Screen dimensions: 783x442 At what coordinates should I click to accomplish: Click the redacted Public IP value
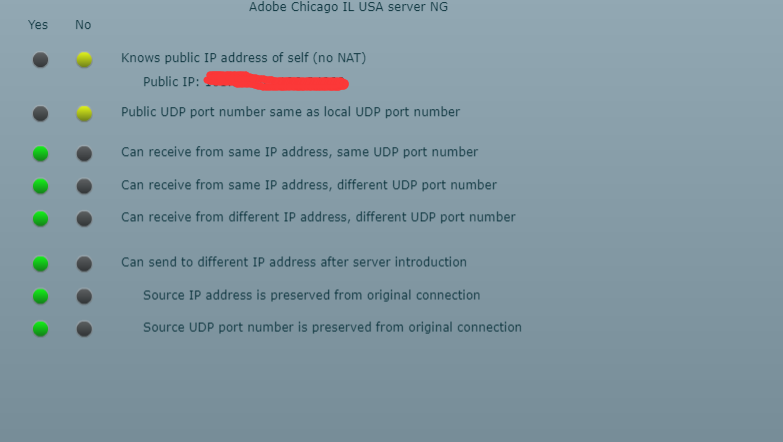[276, 81]
